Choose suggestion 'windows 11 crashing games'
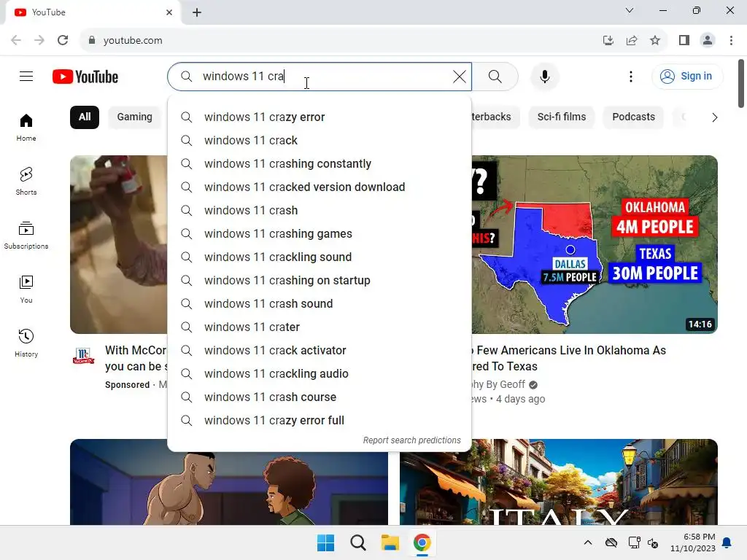This screenshot has width=747, height=560. pyautogui.click(x=320, y=234)
